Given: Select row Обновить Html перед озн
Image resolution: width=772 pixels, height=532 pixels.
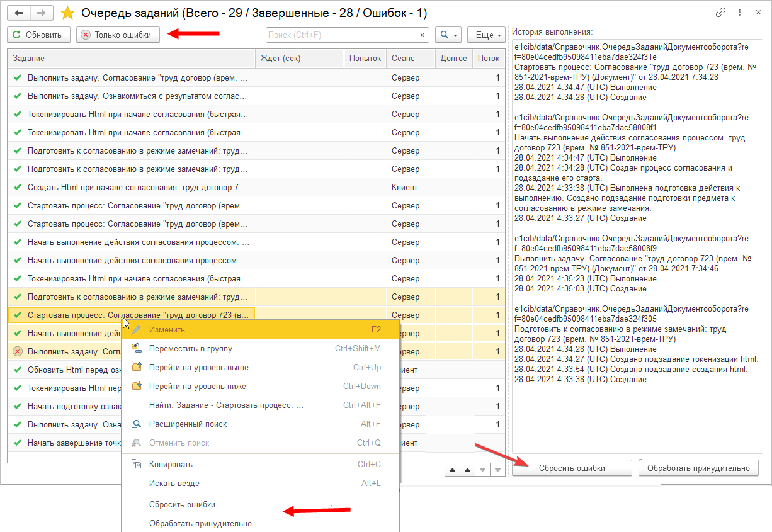Looking at the screenshot, I should click(x=65, y=370).
